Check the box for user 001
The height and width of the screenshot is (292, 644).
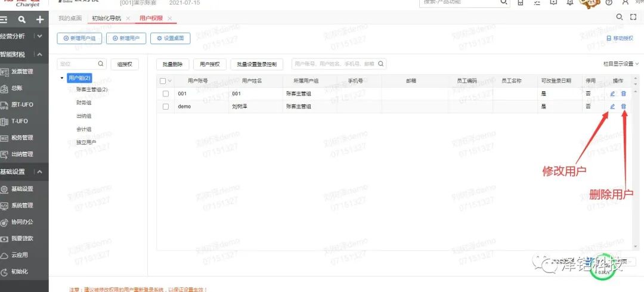[166, 94]
